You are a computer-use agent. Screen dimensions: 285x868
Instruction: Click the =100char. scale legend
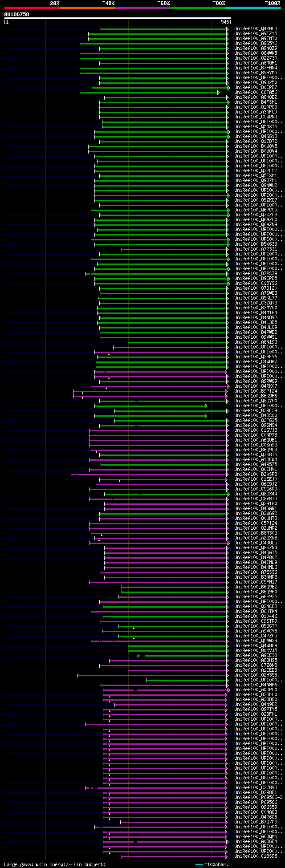coord(212,864)
